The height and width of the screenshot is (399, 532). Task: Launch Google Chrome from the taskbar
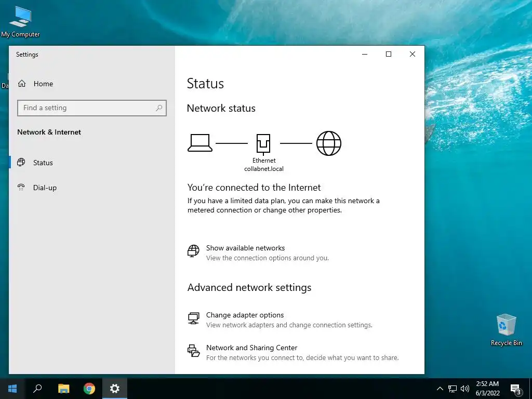click(x=89, y=389)
